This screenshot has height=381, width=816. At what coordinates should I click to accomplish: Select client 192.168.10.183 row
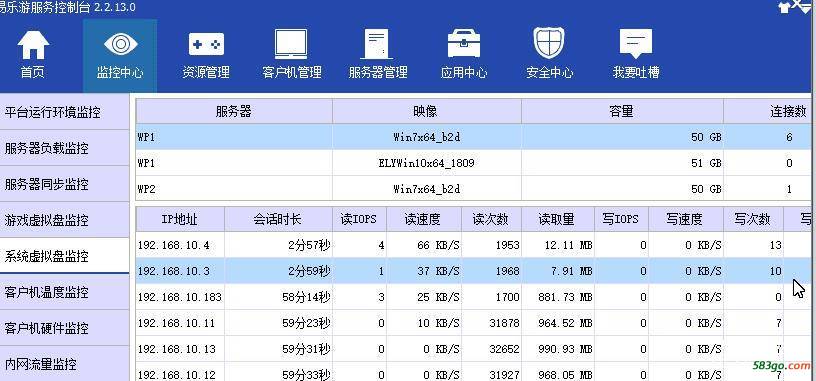(x=474, y=297)
